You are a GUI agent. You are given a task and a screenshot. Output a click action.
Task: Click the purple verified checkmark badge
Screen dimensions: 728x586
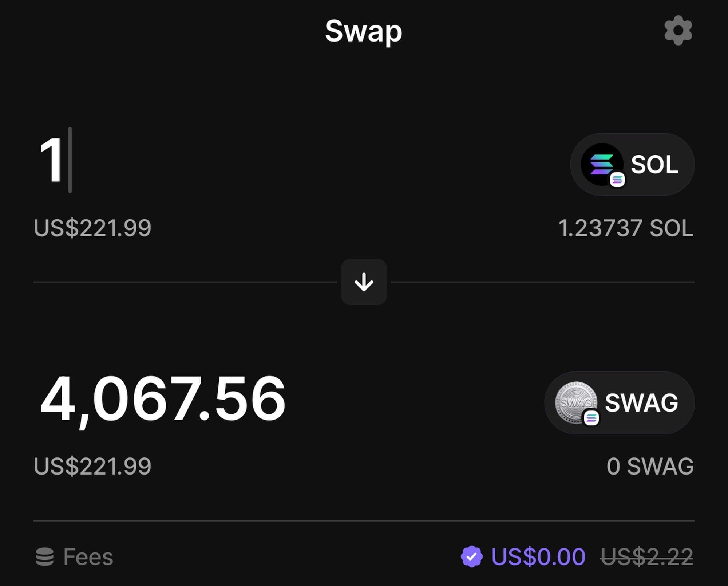[471, 556]
